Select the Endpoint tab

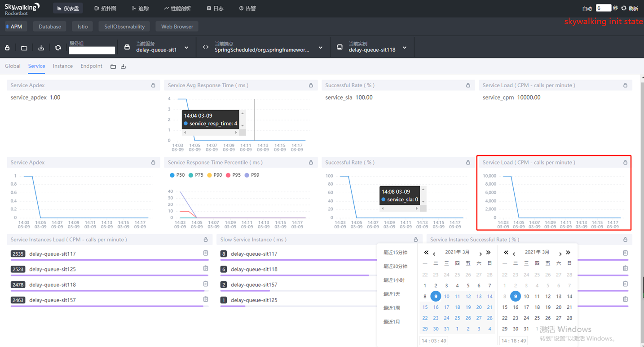pos(92,66)
